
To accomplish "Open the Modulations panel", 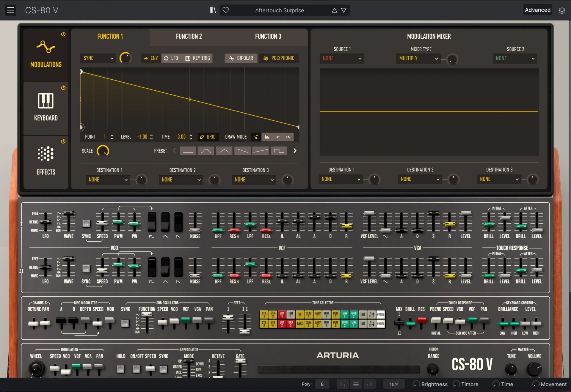I will (x=46, y=55).
